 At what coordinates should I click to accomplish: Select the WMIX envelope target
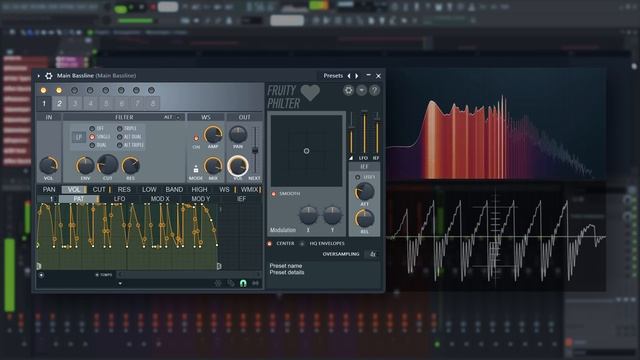(x=249, y=190)
